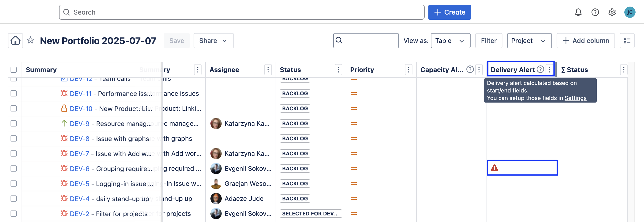Star the portfolio as favorite
Screen dimensions: 644x222
point(30,40)
